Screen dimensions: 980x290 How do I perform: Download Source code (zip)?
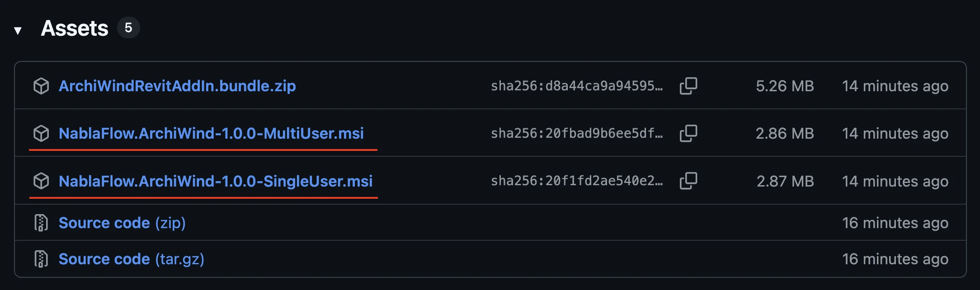[122, 223]
